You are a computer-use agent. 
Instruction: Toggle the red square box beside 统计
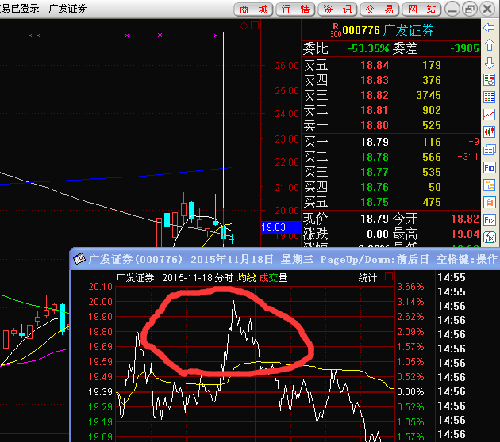tap(389, 276)
